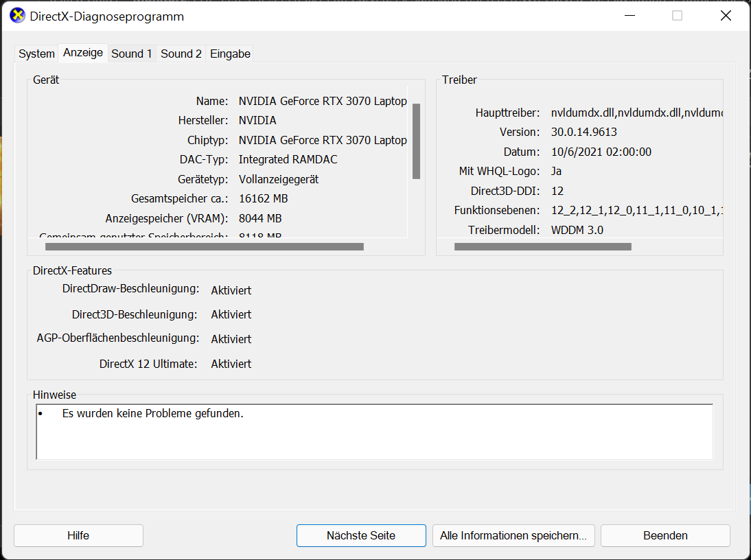Click the value 16162 MB

point(264,198)
